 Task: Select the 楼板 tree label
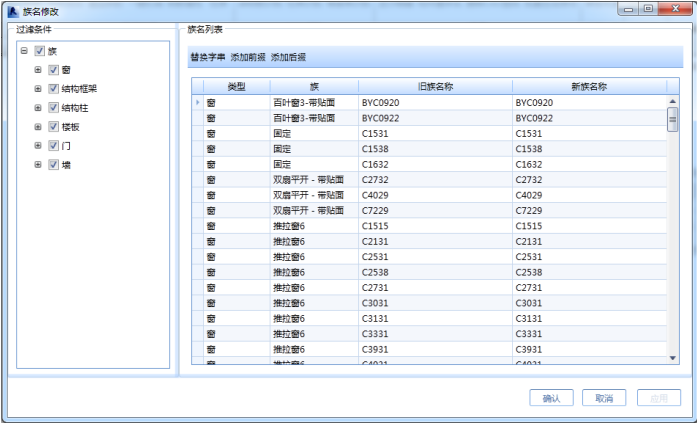coord(70,127)
